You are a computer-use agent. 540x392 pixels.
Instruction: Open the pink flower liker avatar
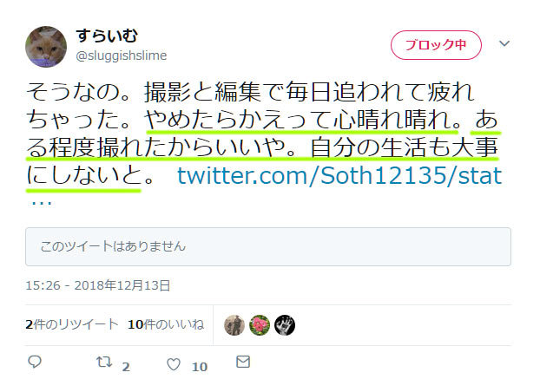(260, 325)
